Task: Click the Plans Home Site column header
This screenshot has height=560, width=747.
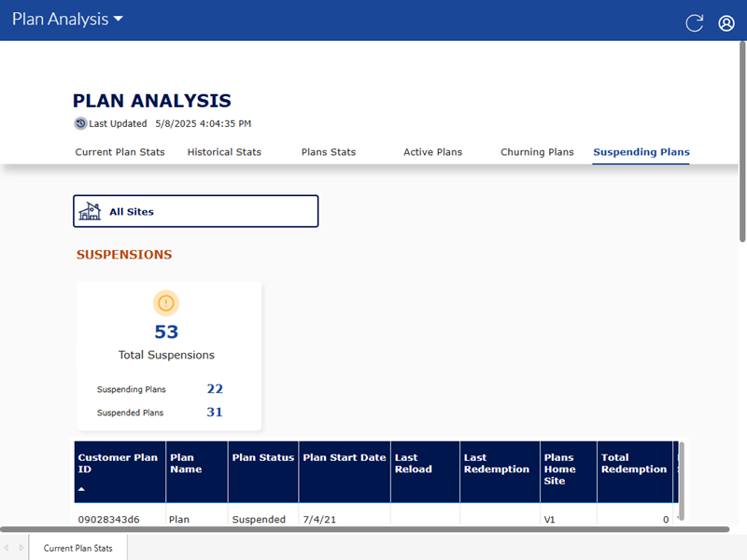Action: 569,471
